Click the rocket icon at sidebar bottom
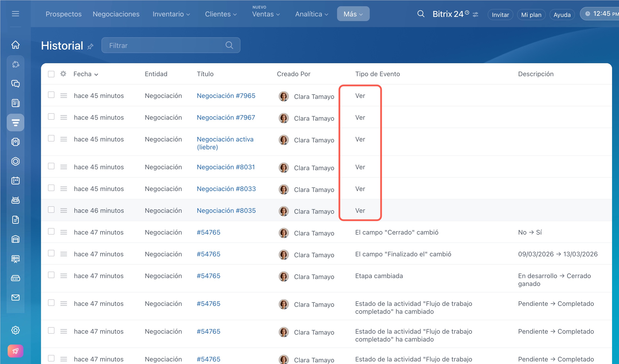The image size is (619, 364). (x=16, y=351)
